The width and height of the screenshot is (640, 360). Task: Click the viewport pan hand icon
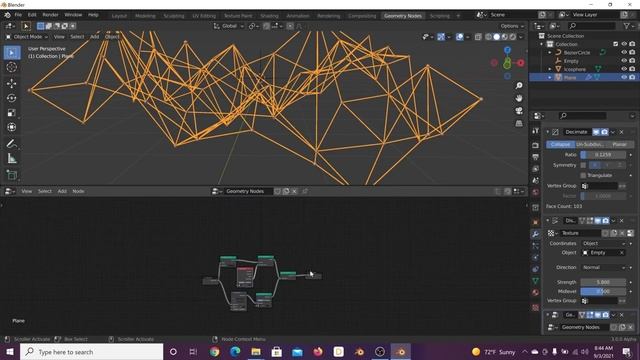click(519, 98)
